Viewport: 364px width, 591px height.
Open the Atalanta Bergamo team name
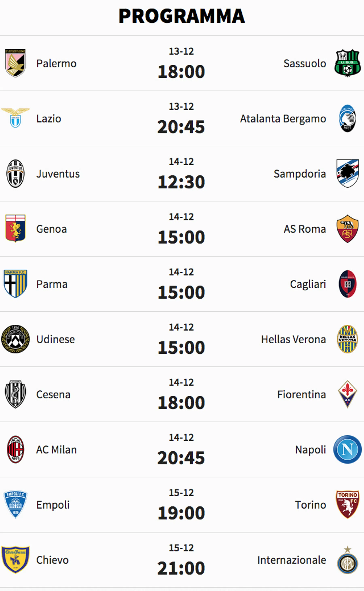click(x=283, y=119)
